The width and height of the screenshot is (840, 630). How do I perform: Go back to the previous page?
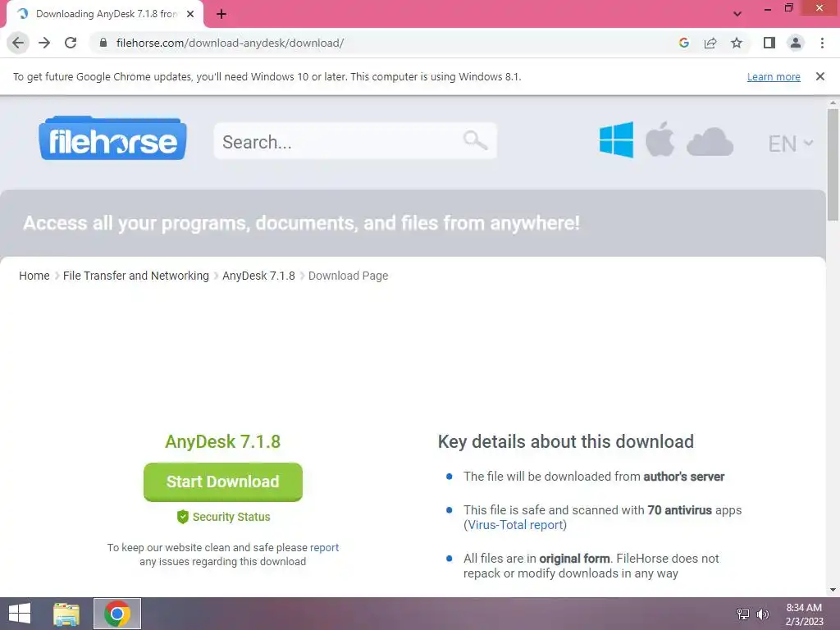pyautogui.click(x=18, y=43)
